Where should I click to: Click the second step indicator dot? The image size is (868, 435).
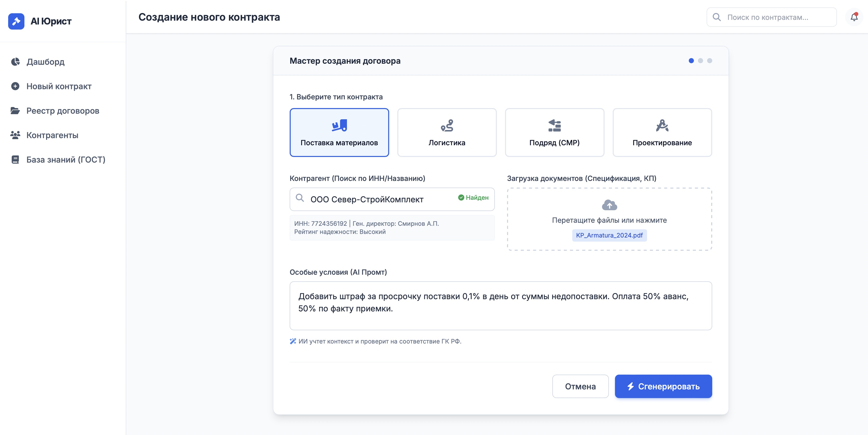[701, 61]
